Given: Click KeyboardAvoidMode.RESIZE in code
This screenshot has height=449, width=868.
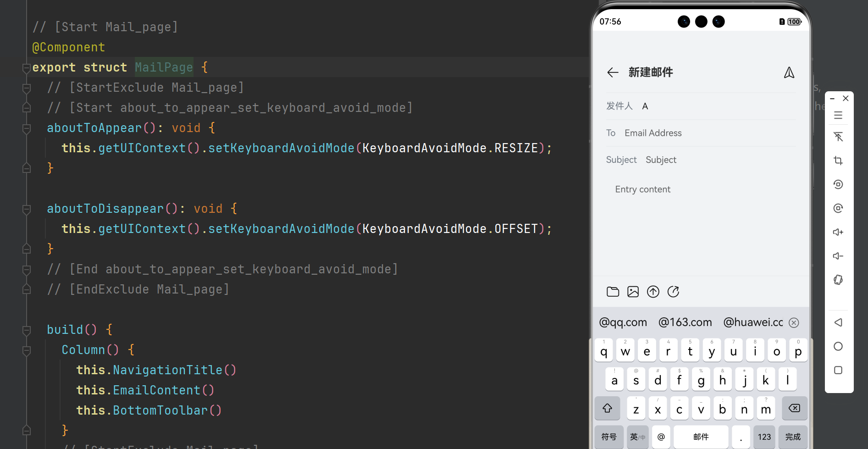Looking at the screenshot, I should 450,148.
